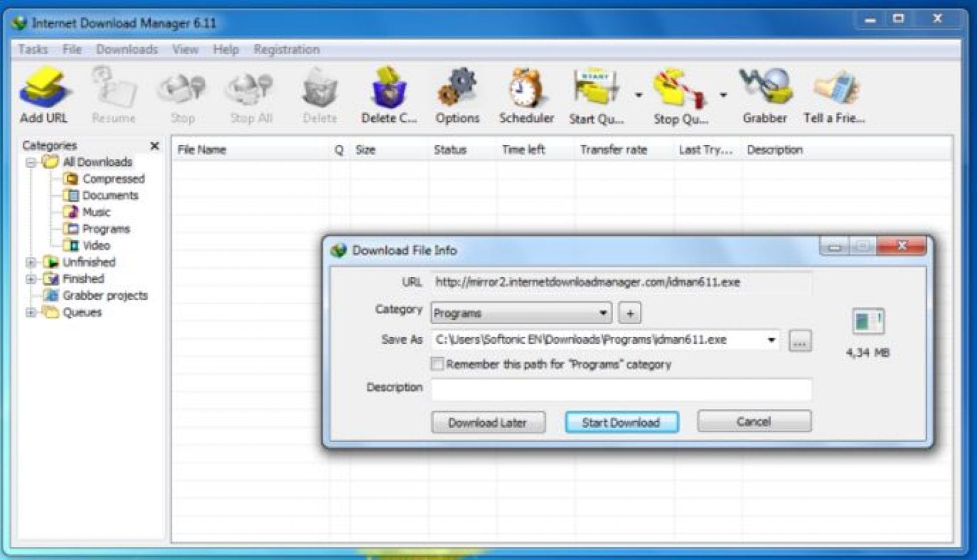Open the Downloads menu

coord(127,49)
